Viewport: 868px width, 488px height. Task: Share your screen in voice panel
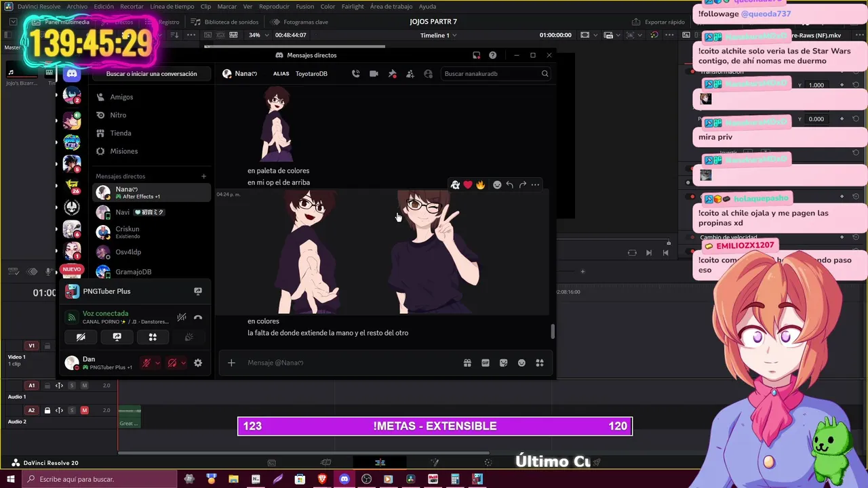[x=117, y=337]
